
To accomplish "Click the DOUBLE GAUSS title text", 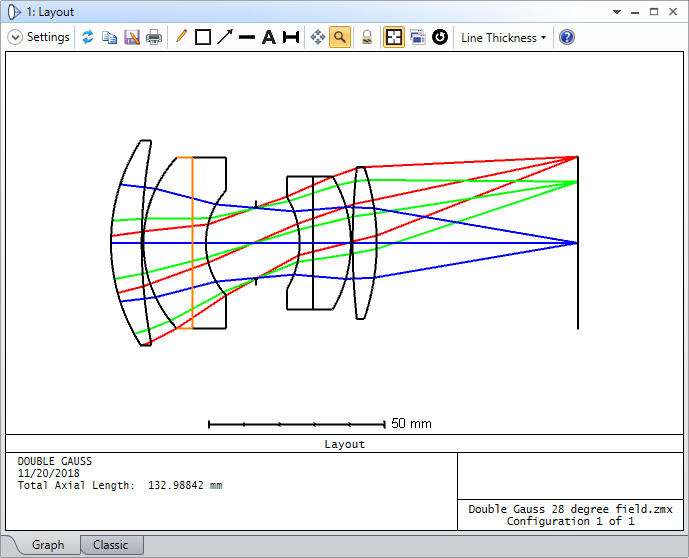I will pyautogui.click(x=54, y=461).
